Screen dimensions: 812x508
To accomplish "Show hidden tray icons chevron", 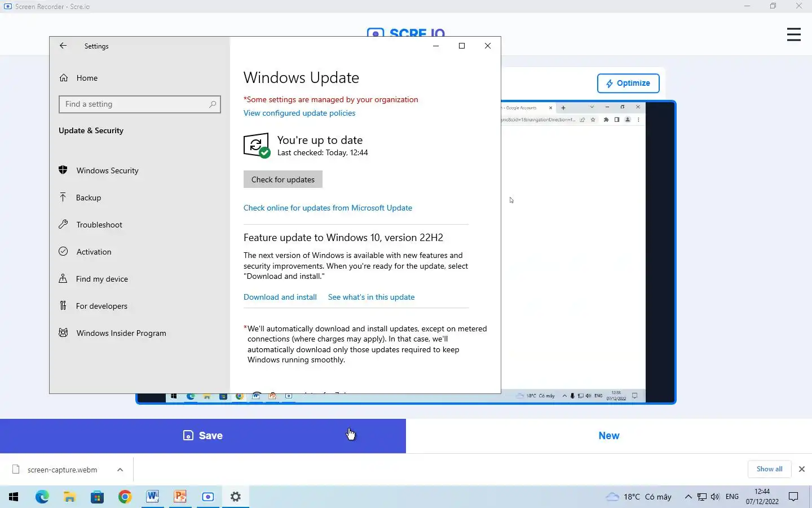I will pos(688,497).
